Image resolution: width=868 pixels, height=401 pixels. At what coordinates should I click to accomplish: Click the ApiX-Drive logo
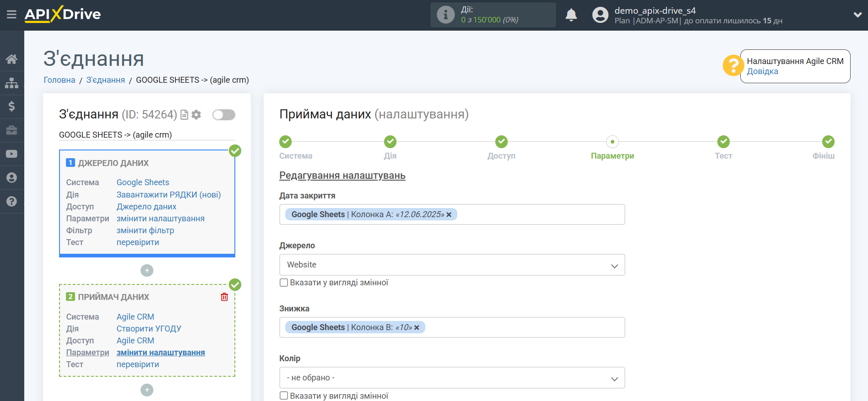tap(63, 14)
